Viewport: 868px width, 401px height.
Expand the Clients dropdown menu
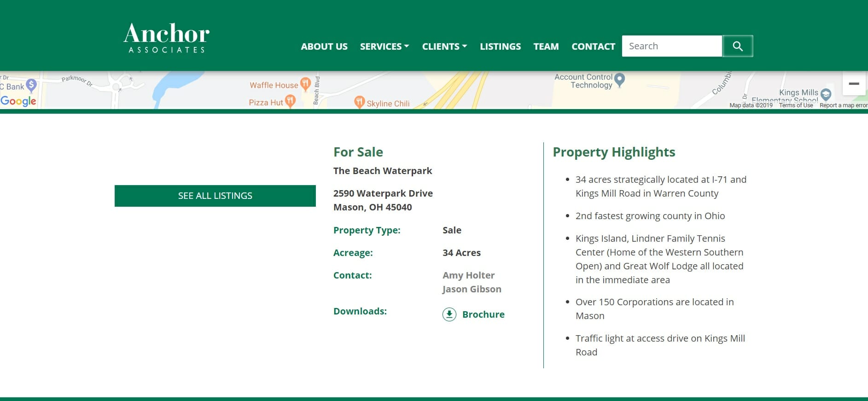(x=444, y=46)
